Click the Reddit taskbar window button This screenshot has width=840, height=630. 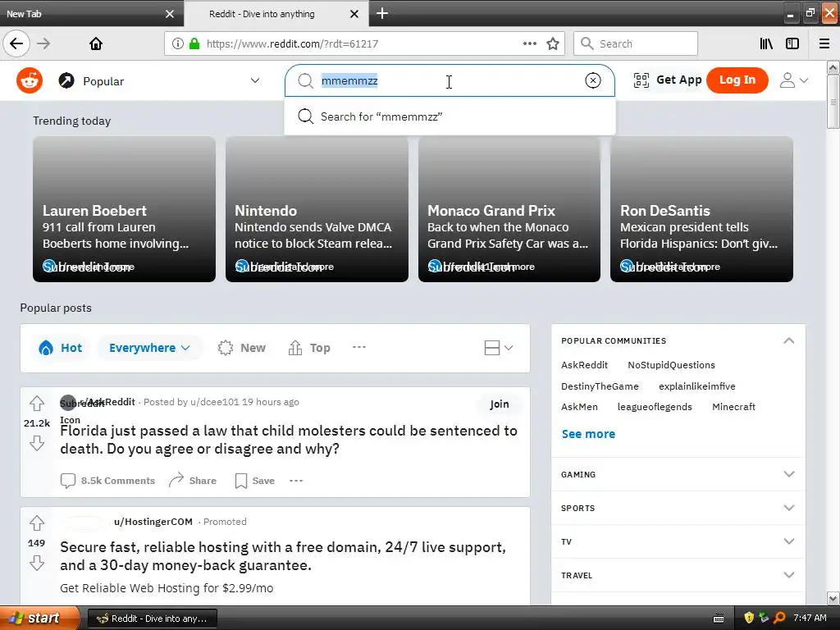tap(152, 619)
